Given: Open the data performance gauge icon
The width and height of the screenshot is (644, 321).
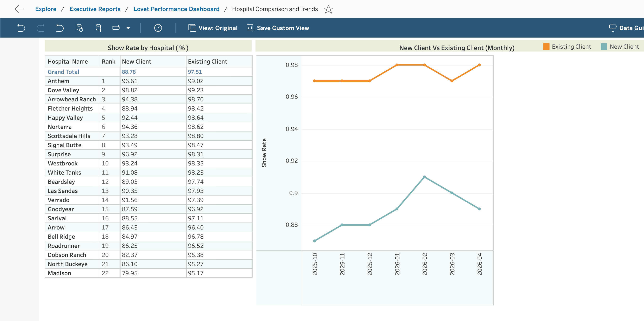Looking at the screenshot, I should tap(158, 28).
